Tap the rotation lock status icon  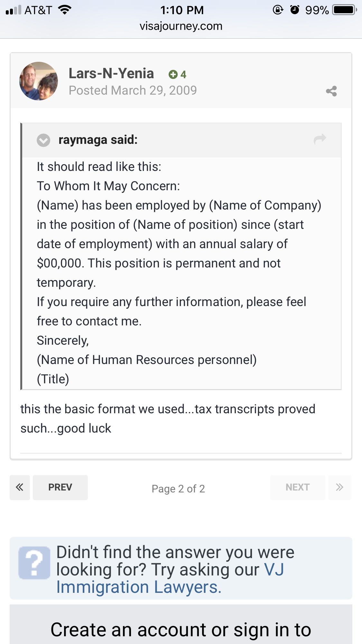click(278, 10)
